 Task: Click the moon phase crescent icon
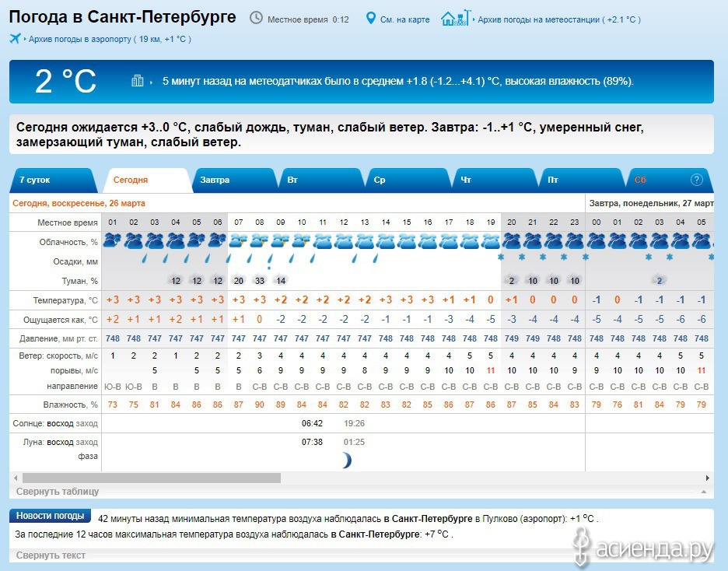click(346, 460)
